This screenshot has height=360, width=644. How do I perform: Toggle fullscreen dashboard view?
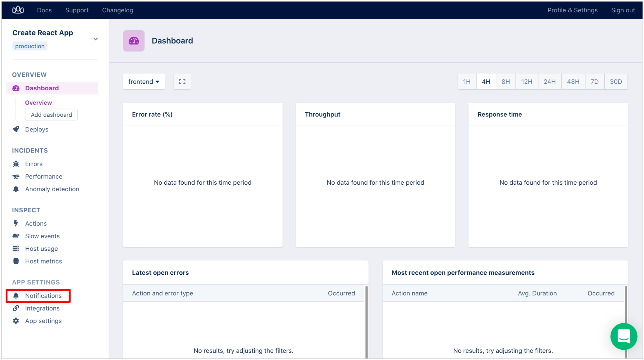click(182, 81)
